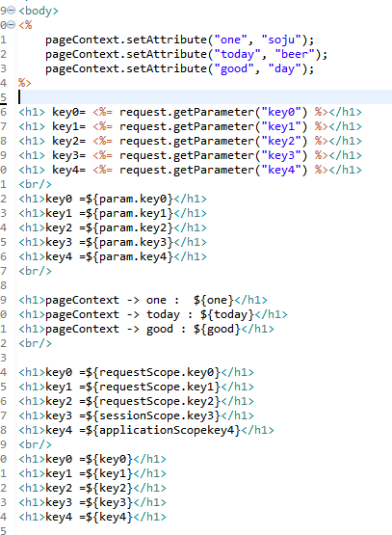
Task: Click the ${param.key3} expression
Action: point(129,242)
